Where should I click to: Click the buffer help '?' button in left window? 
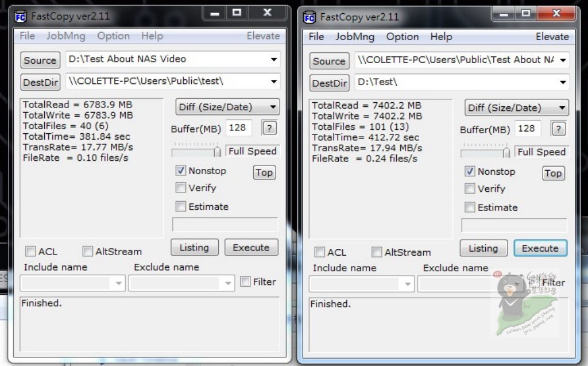coord(269,128)
